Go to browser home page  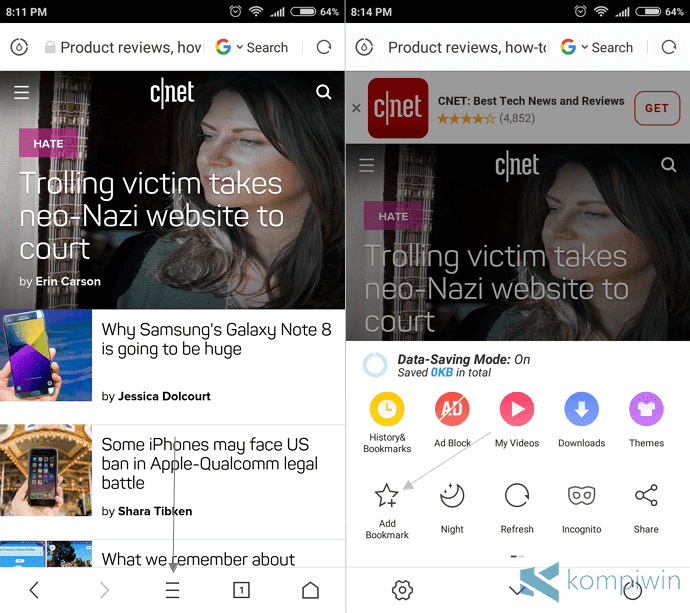(x=310, y=590)
